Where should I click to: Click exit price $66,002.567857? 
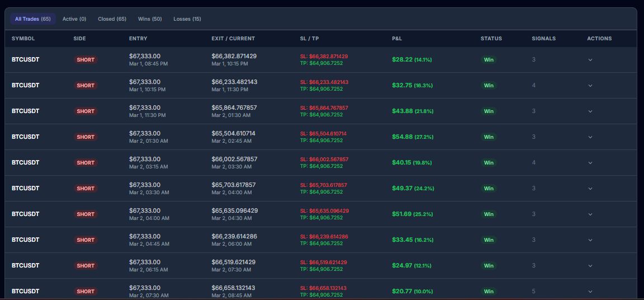235,159
